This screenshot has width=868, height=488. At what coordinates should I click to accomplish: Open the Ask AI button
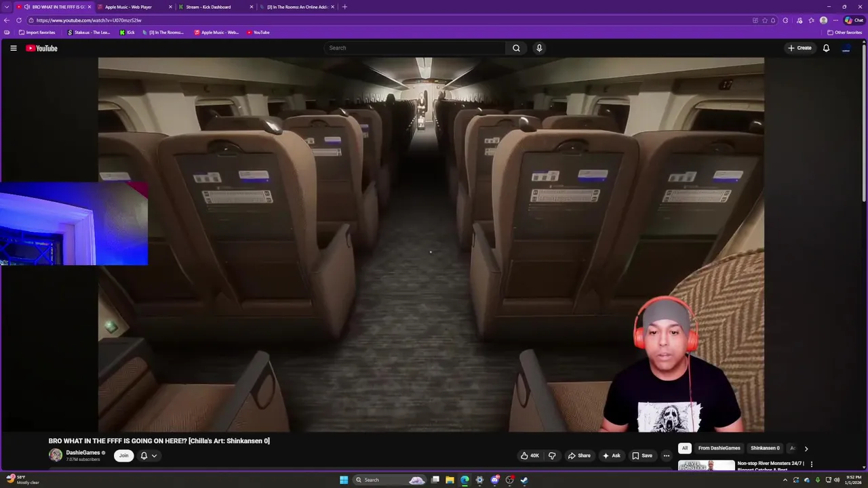[x=611, y=455]
